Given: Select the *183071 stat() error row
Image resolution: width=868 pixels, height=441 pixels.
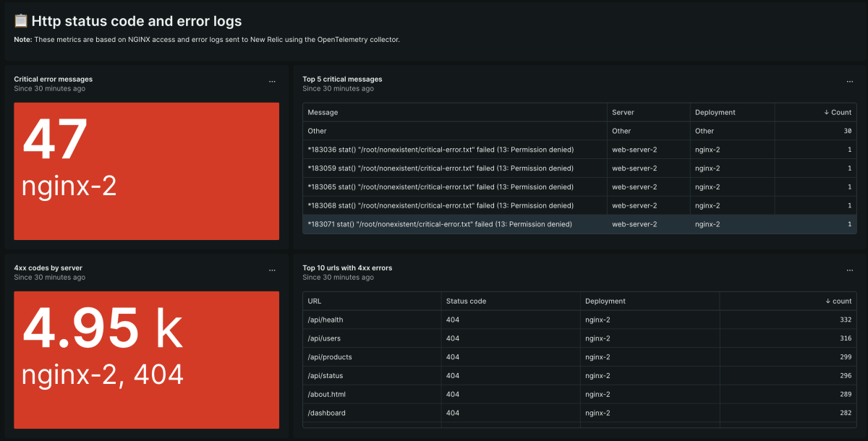Looking at the screenshot, I should (x=441, y=224).
